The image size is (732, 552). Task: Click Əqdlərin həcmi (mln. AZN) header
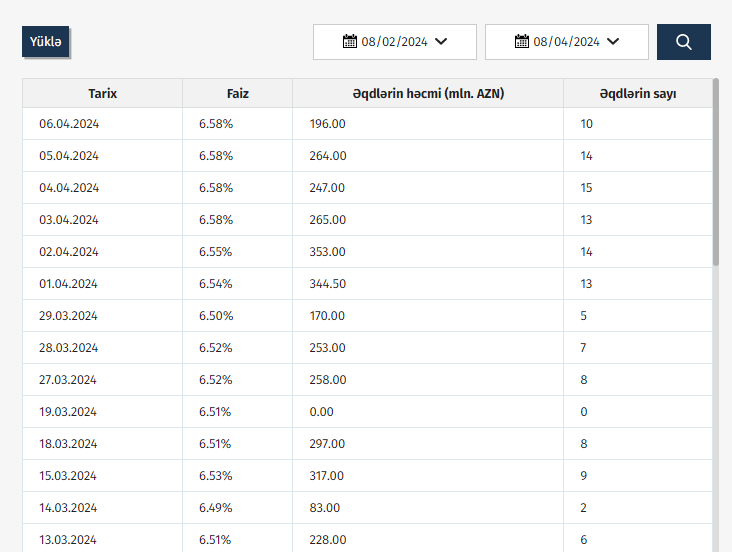(x=428, y=94)
